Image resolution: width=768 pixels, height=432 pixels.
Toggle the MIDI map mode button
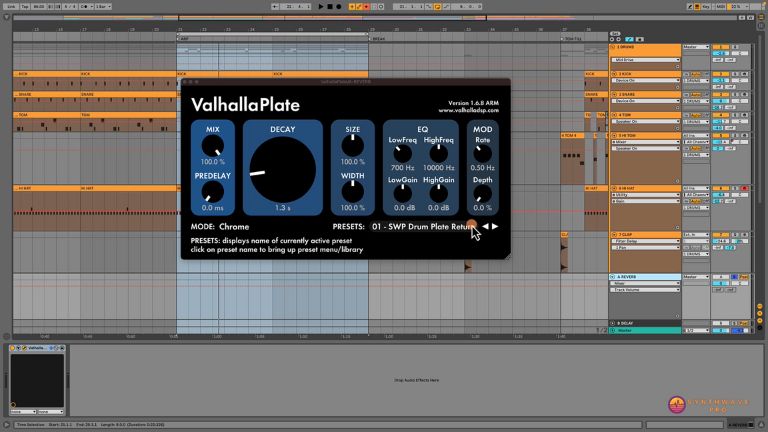720,6
